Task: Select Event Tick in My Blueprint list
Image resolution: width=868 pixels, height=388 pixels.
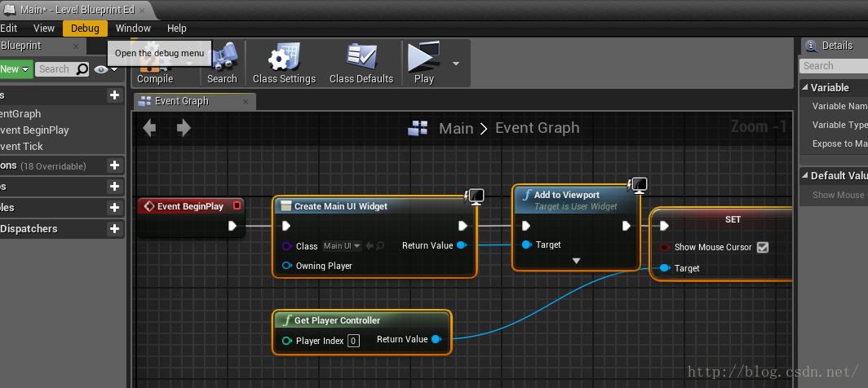Action: tap(21, 146)
